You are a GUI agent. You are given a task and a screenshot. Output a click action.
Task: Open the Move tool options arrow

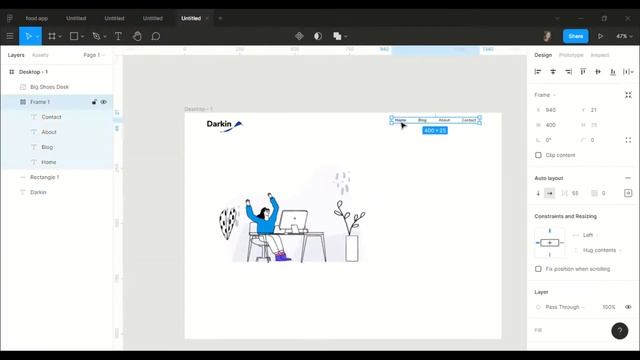click(37, 36)
